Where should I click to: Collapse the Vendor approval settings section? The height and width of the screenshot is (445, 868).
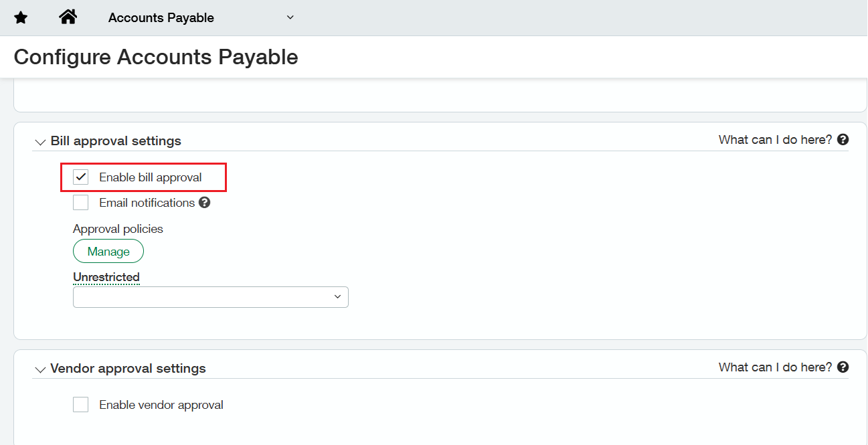tap(39, 369)
